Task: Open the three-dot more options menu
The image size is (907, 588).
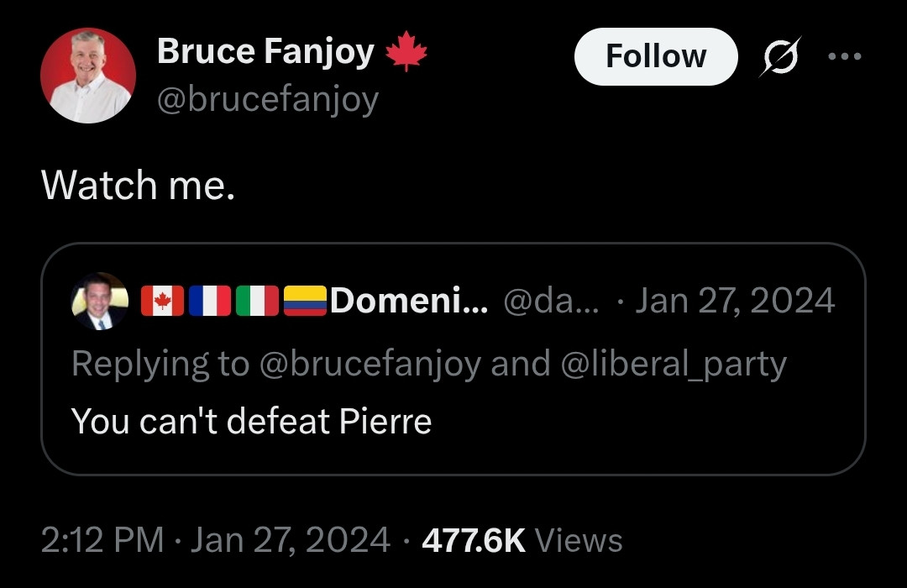Action: (x=845, y=57)
